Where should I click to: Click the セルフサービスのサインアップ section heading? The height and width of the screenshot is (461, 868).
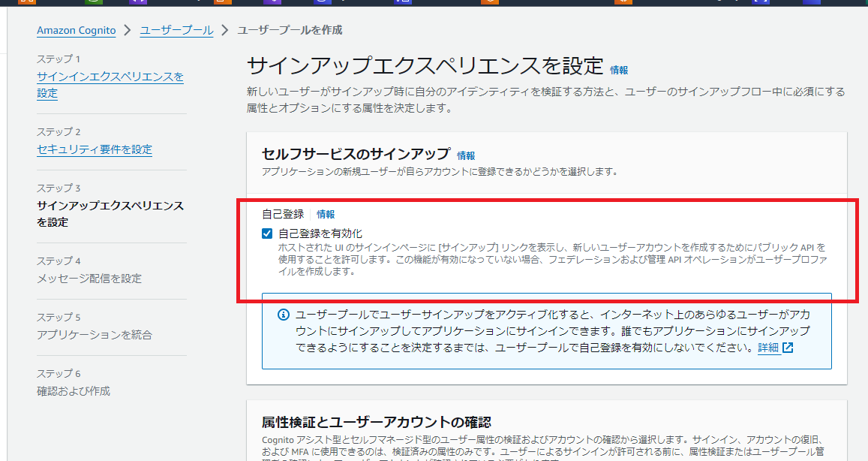click(x=356, y=154)
